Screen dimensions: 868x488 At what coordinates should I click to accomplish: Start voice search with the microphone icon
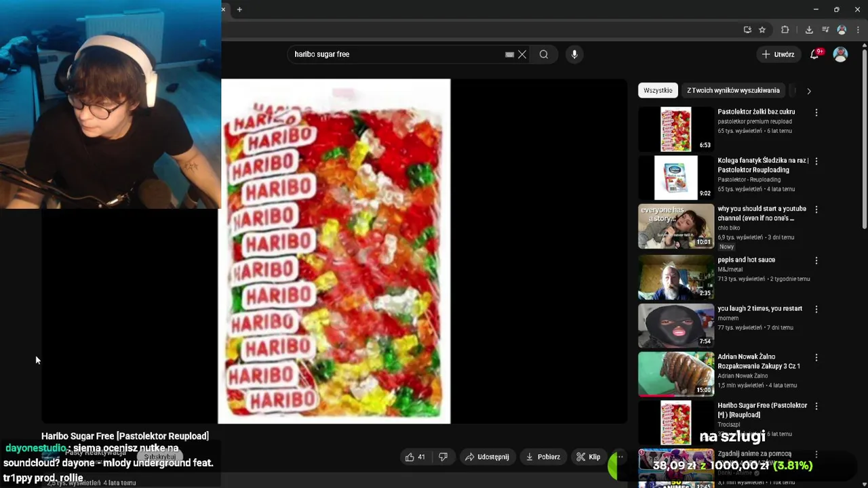click(574, 54)
